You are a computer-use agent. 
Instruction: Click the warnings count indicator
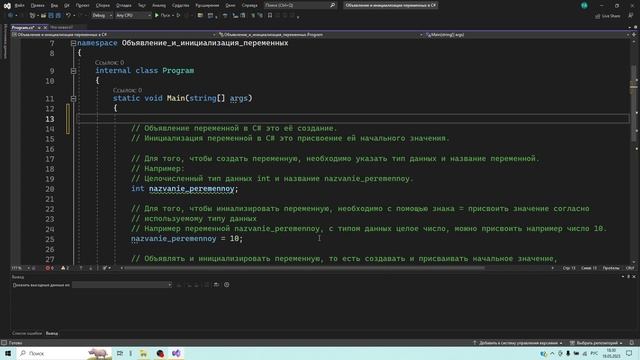point(65,268)
